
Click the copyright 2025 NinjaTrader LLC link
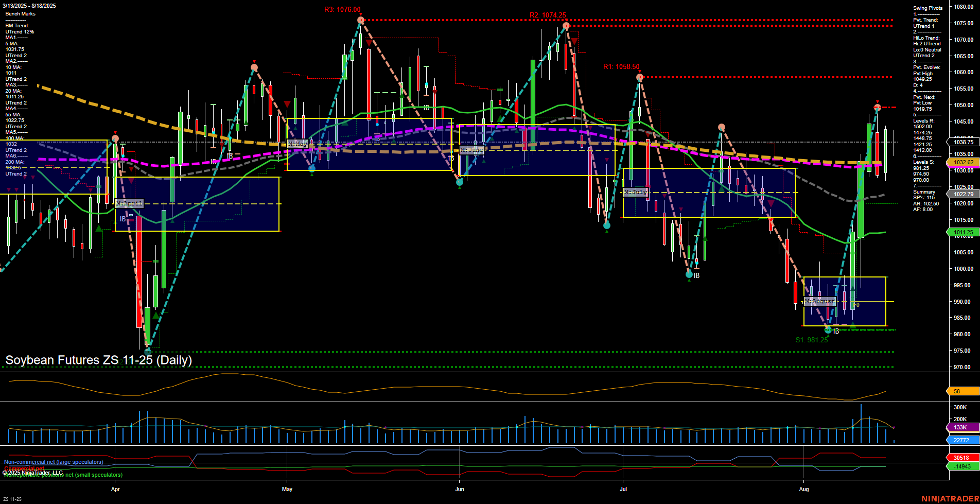(x=33, y=472)
